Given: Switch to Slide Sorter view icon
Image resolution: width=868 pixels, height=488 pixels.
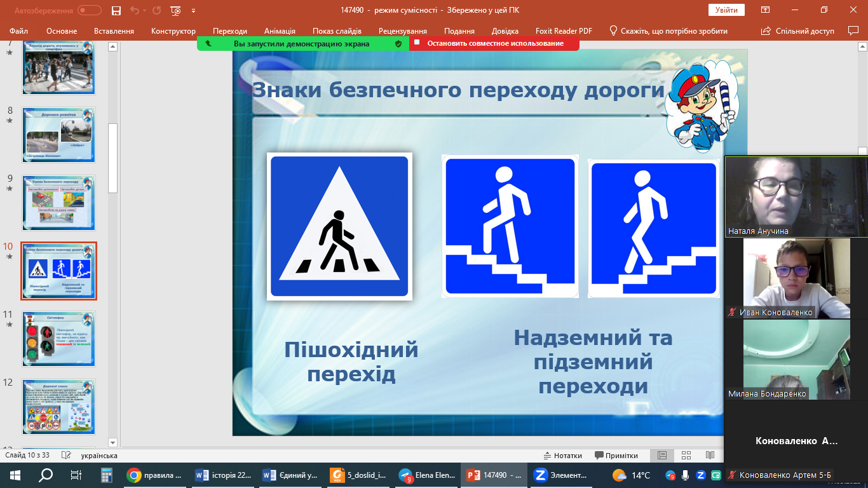Looking at the screenshot, I should 686,456.
